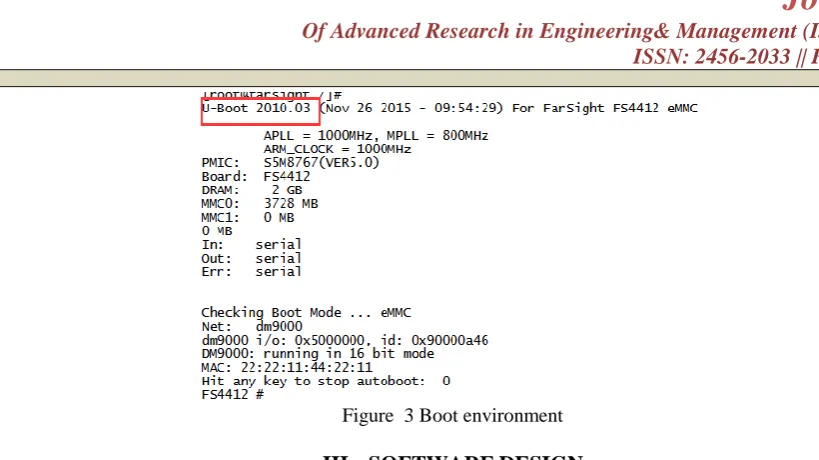Click the MAC address 22:22:11:44:22:11

[x=307, y=368]
